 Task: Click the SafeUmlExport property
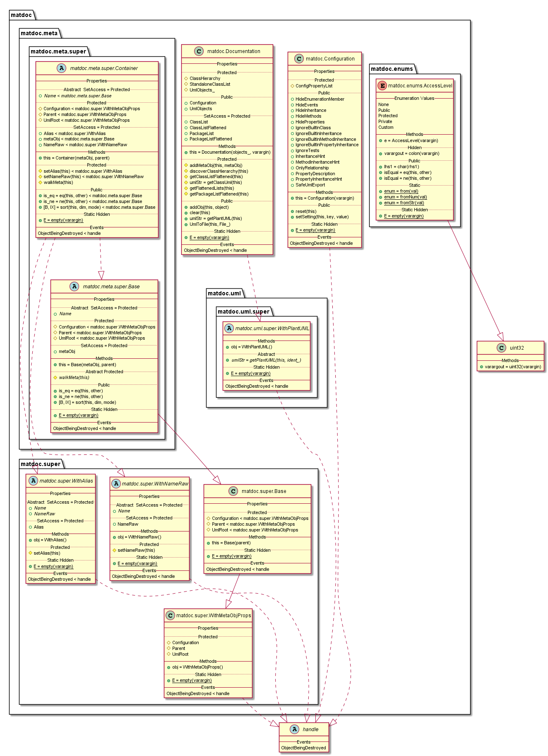tap(310, 185)
